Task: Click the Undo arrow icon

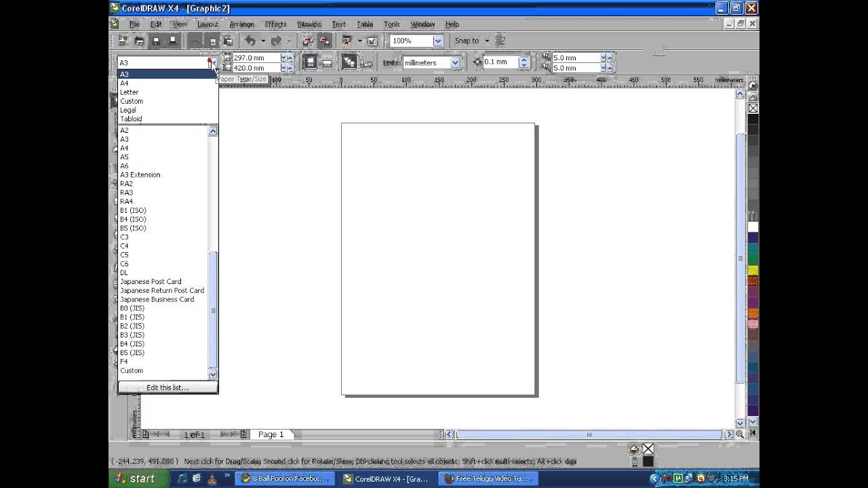Action: point(250,41)
